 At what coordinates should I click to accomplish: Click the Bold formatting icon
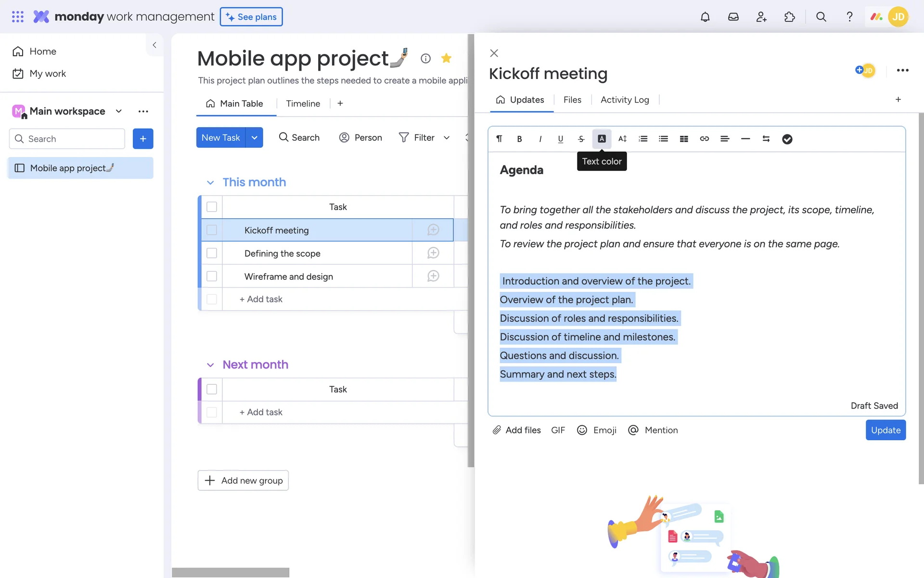point(519,139)
